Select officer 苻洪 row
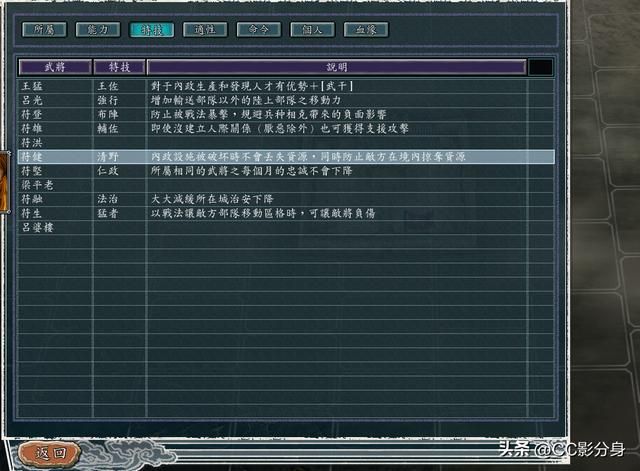 click(32, 142)
